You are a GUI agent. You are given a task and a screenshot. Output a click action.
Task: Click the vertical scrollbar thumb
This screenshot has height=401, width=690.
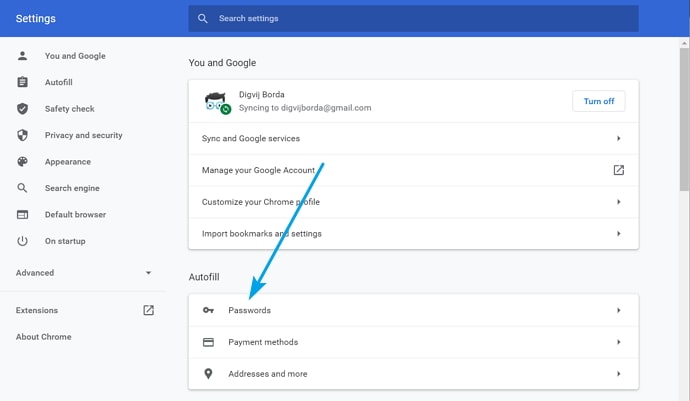pyautogui.click(x=684, y=119)
